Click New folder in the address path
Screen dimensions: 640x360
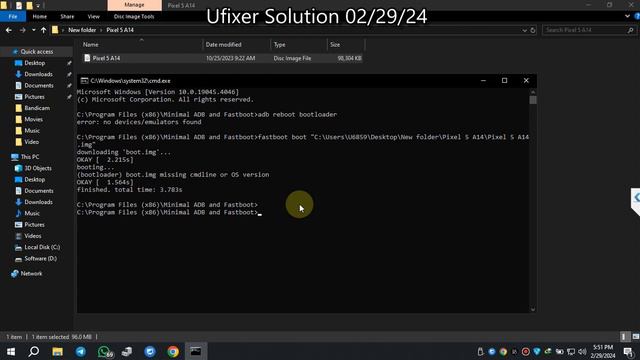(82, 30)
